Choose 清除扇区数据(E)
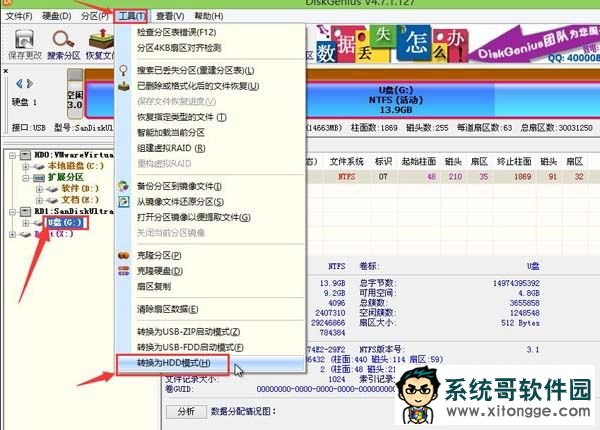This screenshot has width=600, height=430. 168,309
